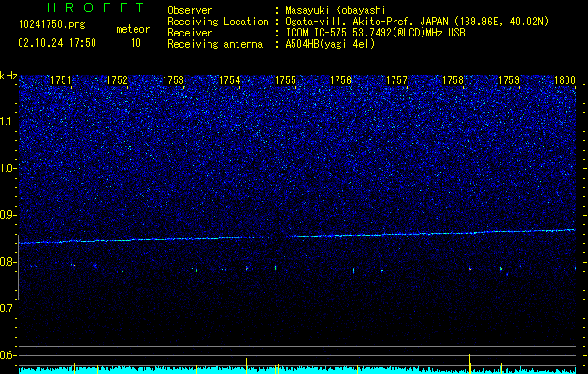Click the 1758 time axis label
This screenshot has width=588, height=374.
click(x=453, y=80)
